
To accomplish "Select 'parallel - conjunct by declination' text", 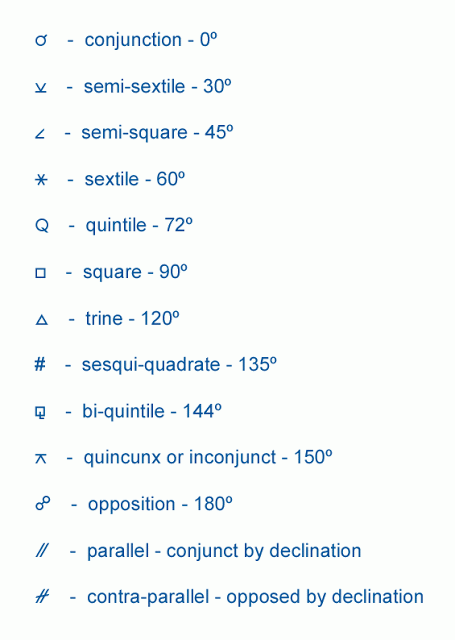I will point(224,551).
